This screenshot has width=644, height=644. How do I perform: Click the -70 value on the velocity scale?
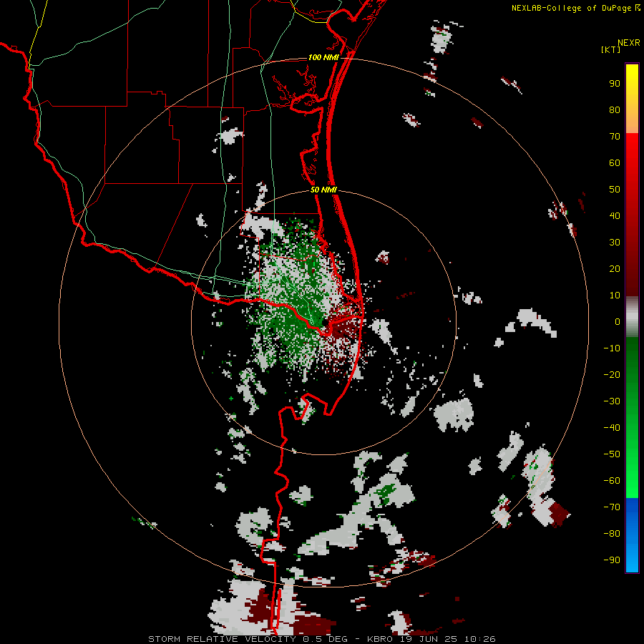point(612,507)
